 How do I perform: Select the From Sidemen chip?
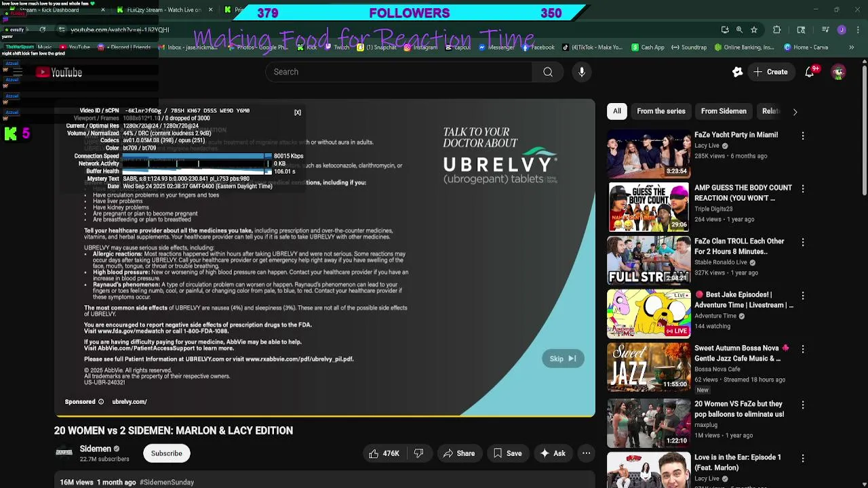click(x=724, y=111)
